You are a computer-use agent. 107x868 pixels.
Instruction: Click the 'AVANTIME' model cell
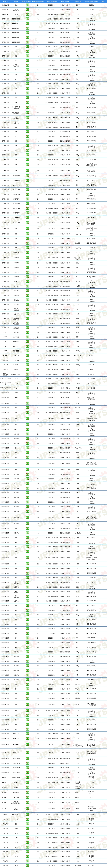(16, 778)
